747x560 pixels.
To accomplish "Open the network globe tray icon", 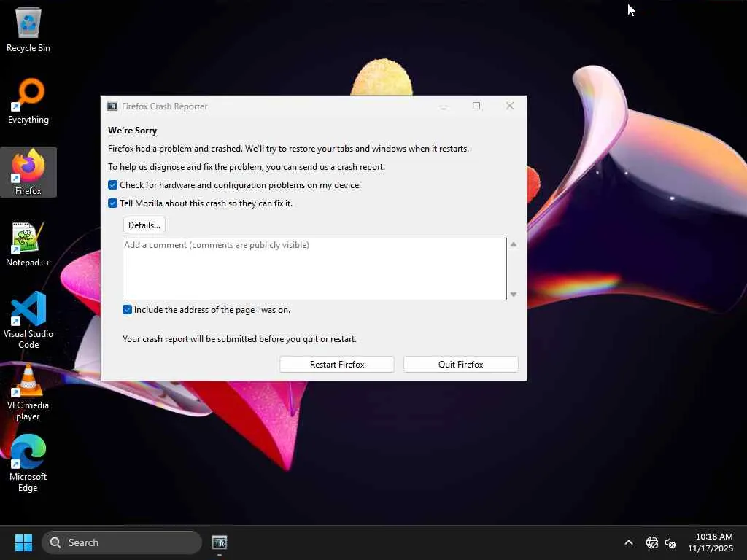I will coord(651,542).
